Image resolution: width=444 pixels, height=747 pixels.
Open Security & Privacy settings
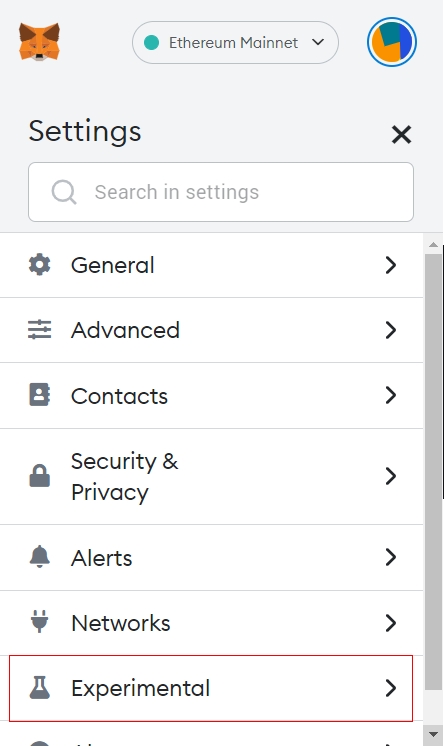click(212, 476)
